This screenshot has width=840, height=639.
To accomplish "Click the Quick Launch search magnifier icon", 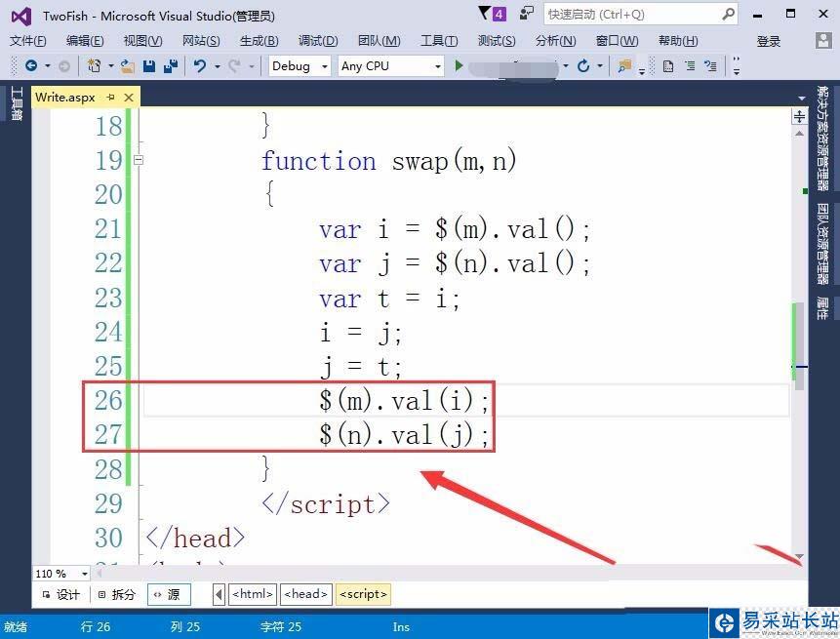I will pos(728,14).
